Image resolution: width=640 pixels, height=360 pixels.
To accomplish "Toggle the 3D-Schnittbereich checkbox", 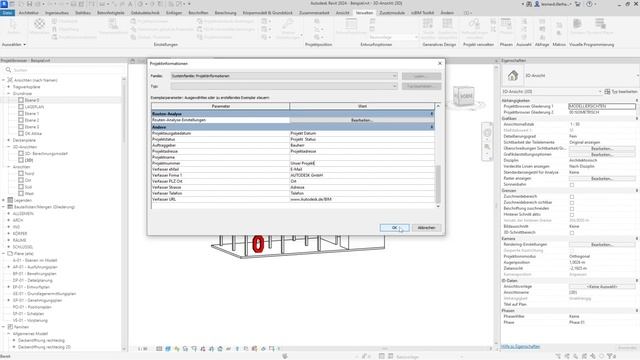I will pos(572,233).
